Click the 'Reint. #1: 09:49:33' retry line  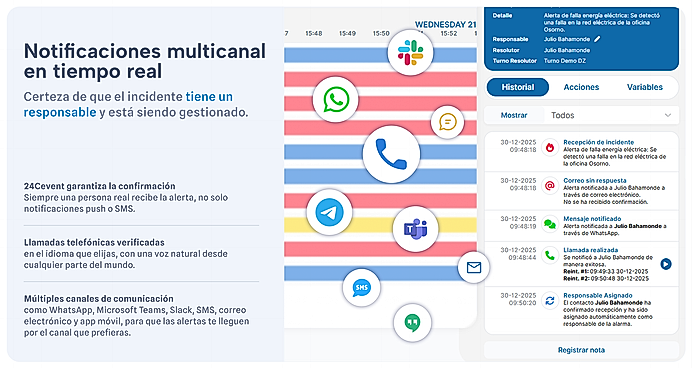pos(606,271)
